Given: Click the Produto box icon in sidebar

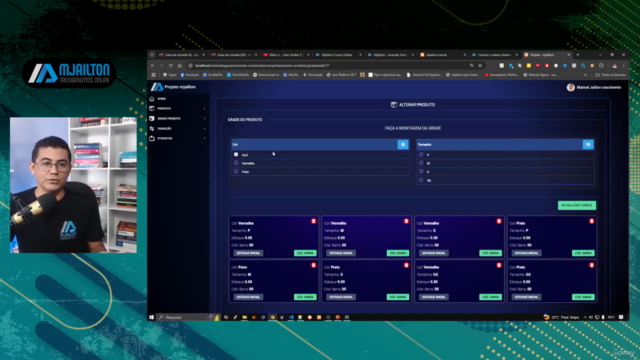Looking at the screenshot, I should point(152,109).
